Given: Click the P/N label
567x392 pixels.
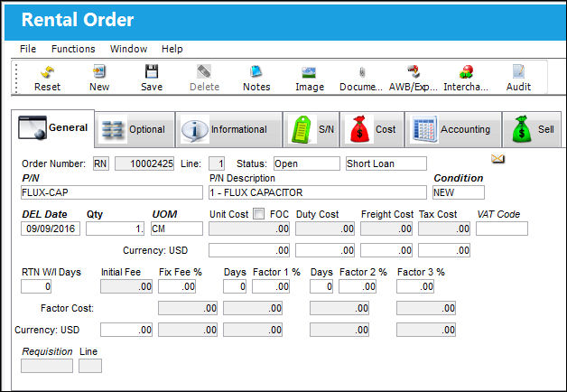Looking at the screenshot, I should pos(31,178).
